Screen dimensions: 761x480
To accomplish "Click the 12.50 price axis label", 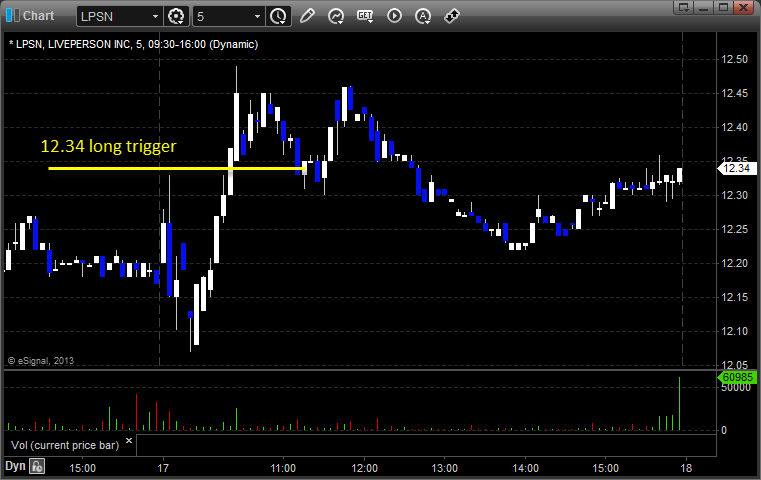I will [735, 59].
